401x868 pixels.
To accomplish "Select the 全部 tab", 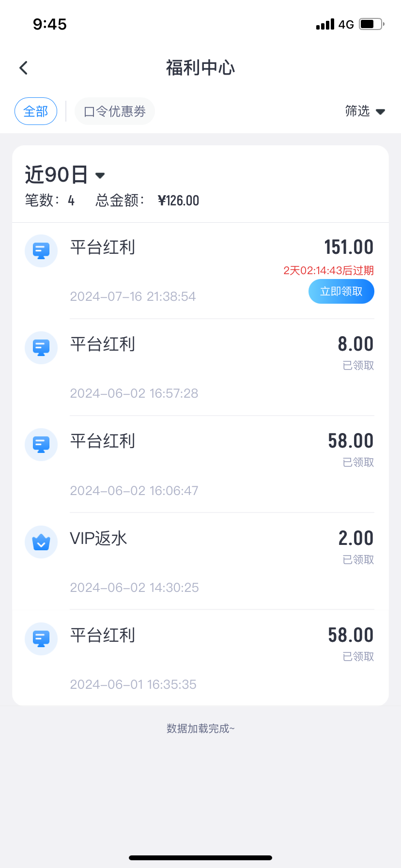I will pyautogui.click(x=36, y=111).
